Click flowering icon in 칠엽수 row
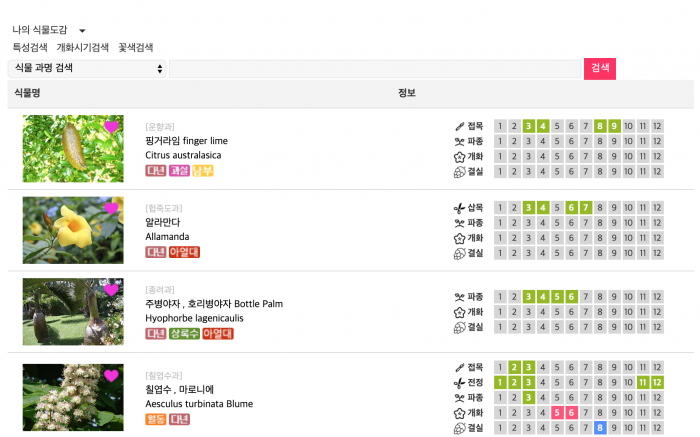The image size is (700, 437). (x=460, y=412)
